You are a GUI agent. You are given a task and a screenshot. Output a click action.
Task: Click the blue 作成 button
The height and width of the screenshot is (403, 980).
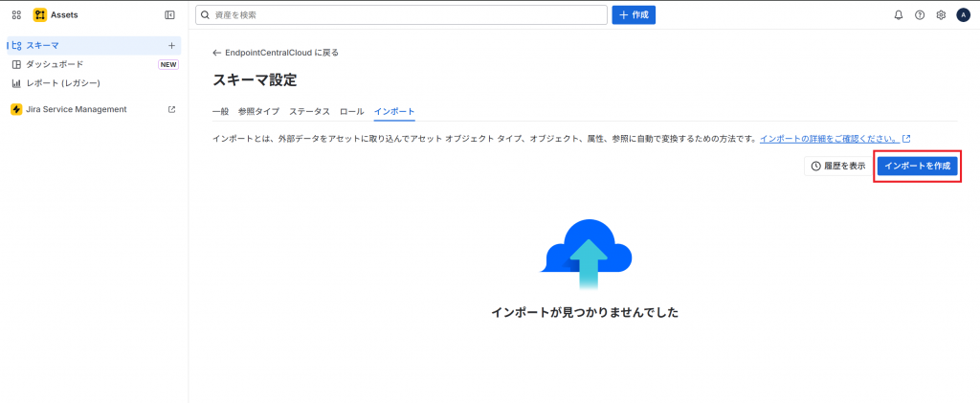click(634, 15)
